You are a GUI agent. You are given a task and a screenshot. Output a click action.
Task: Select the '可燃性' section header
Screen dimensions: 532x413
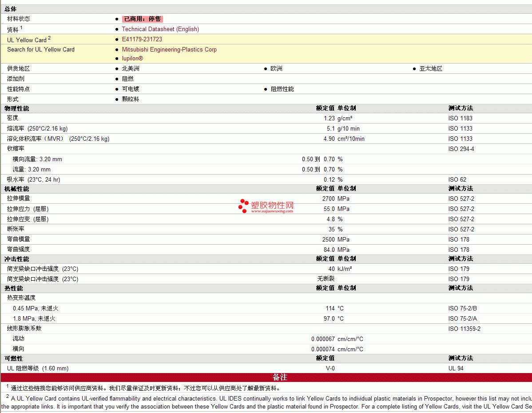(14, 359)
